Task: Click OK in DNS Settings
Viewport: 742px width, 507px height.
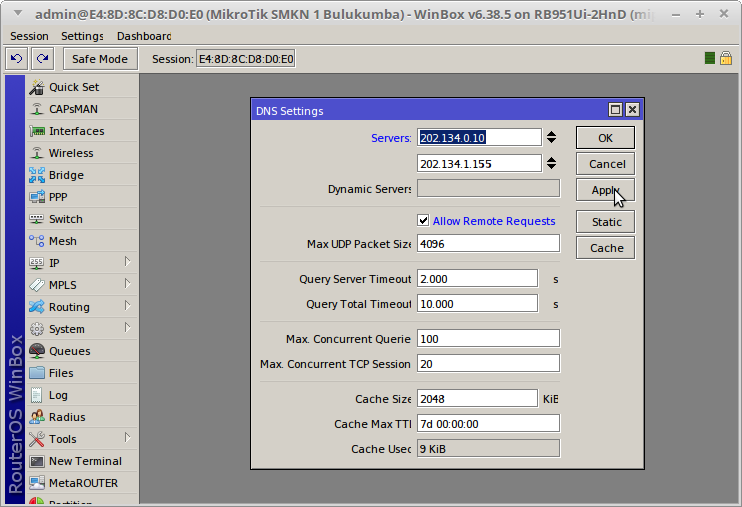Action: click(x=605, y=138)
